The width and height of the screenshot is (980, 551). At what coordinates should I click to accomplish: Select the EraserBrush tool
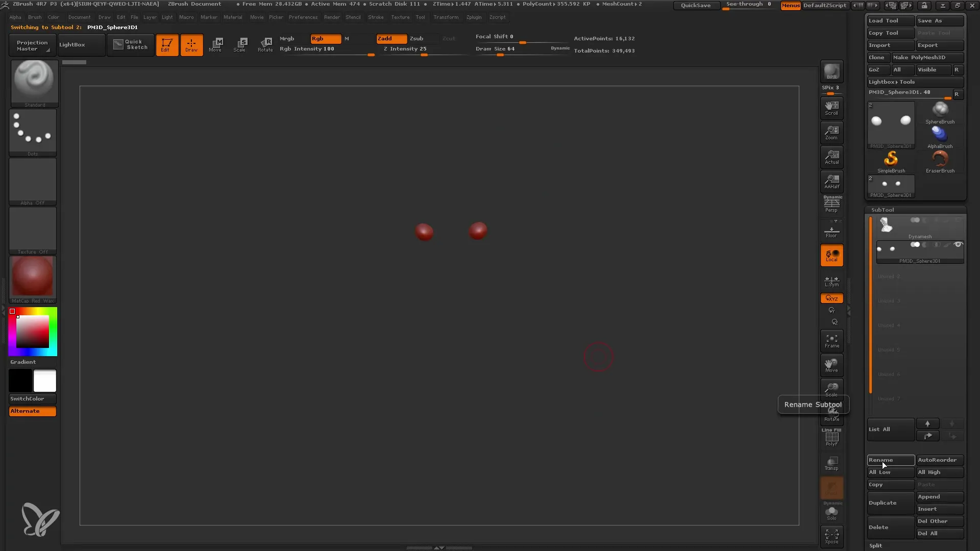coord(940,162)
